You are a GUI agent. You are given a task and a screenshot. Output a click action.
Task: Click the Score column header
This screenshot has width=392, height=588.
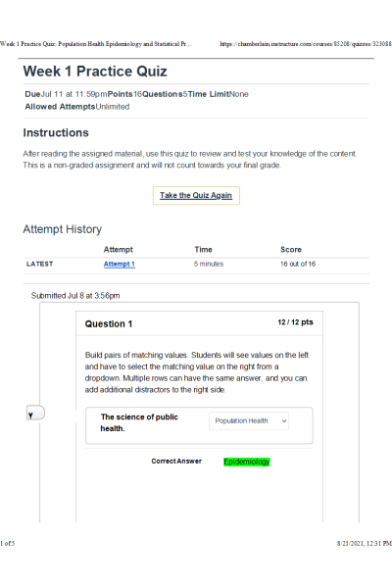pyautogui.click(x=291, y=249)
